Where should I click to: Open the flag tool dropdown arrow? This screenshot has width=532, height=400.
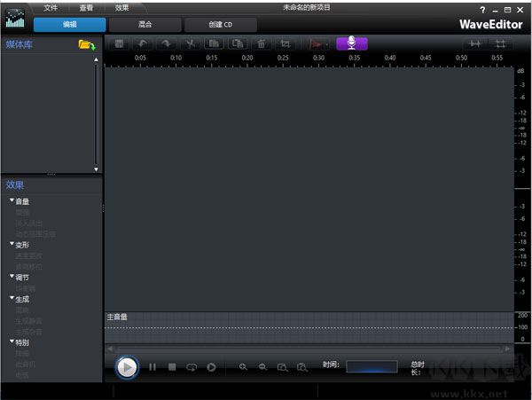point(327,44)
